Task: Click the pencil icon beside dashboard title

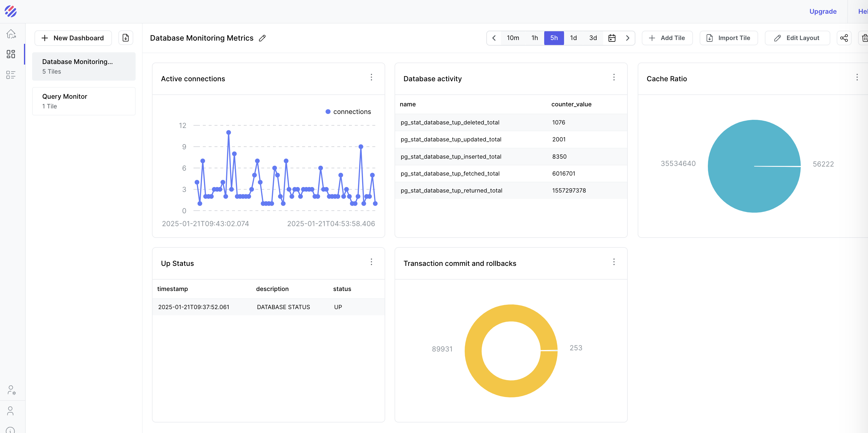Action: point(262,38)
